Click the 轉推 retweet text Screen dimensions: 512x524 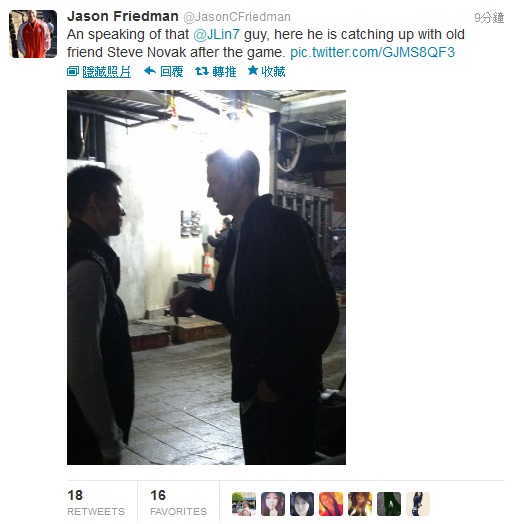(225, 72)
